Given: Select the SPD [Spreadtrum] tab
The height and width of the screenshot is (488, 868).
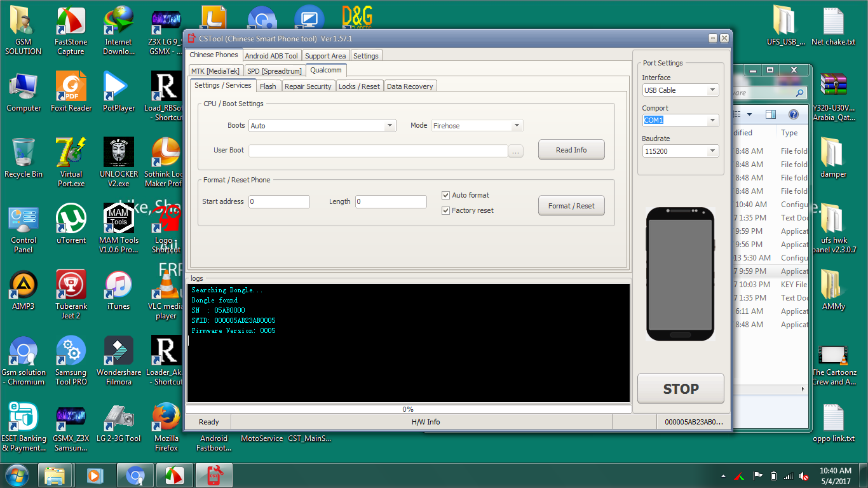Looking at the screenshot, I should (275, 71).
